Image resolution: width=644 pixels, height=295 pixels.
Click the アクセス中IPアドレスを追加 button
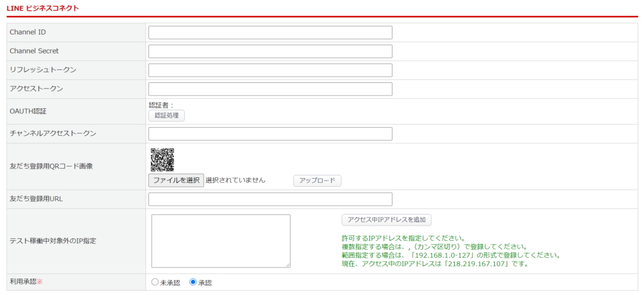(387, 220)
